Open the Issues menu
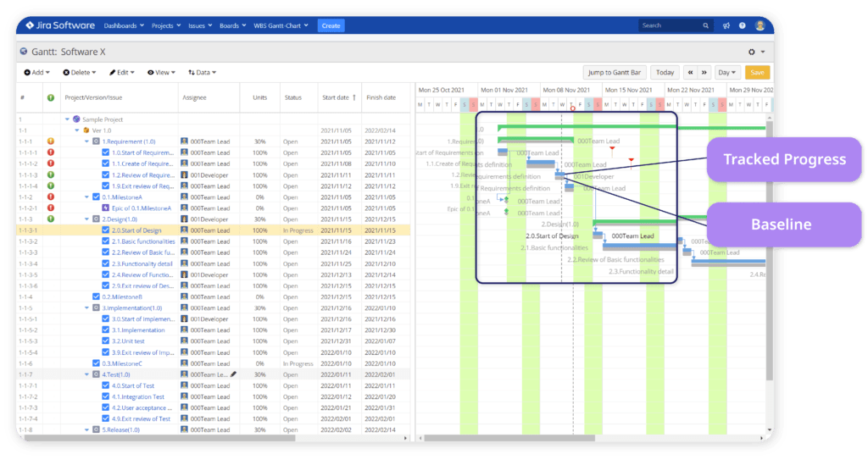This screenshot has width=868, height=460. (200, 25)
